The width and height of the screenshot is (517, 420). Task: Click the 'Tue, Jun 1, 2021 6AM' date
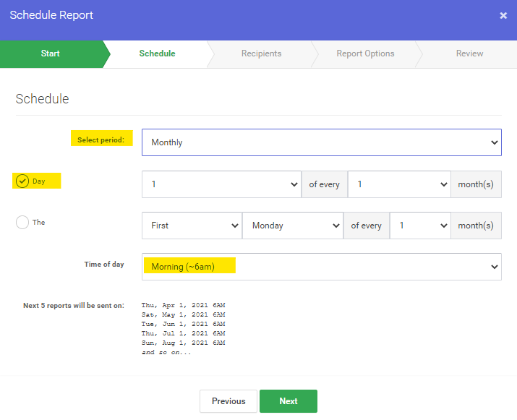[184, 324]
